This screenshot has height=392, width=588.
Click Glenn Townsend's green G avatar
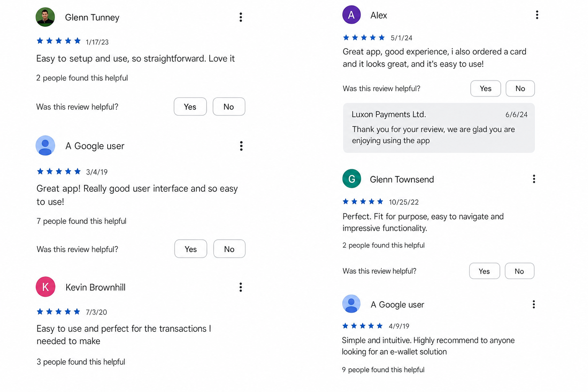coord(352,178)
